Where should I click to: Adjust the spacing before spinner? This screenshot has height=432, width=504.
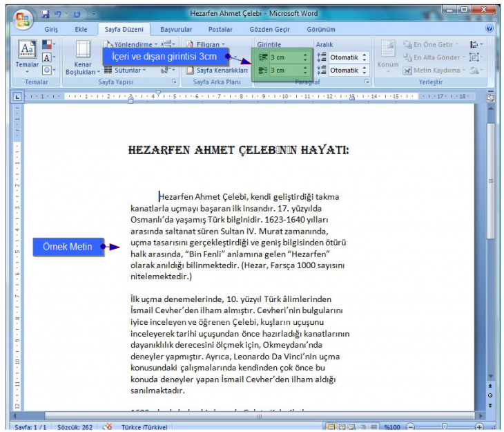(364, 57)
